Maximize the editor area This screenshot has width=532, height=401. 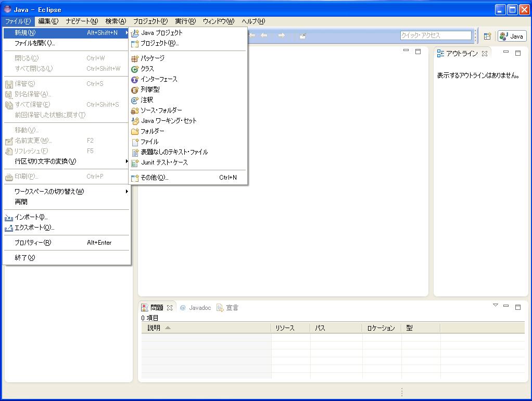point(418,51)
